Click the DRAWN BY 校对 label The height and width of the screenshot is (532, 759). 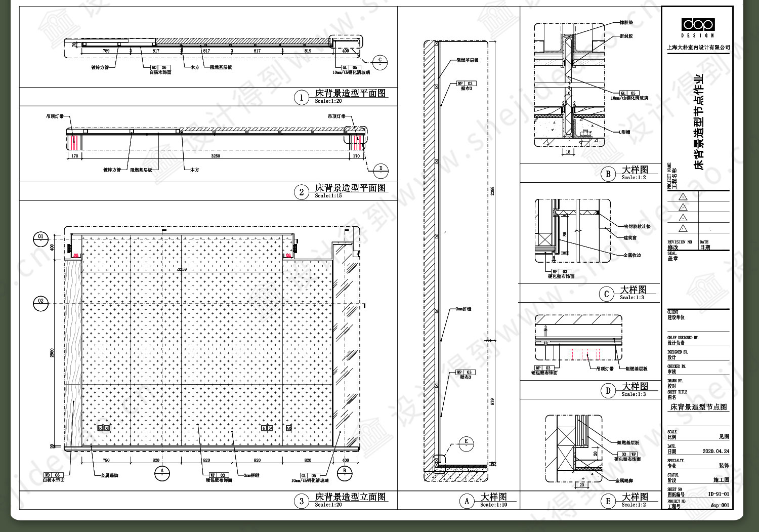pos(675,383)
